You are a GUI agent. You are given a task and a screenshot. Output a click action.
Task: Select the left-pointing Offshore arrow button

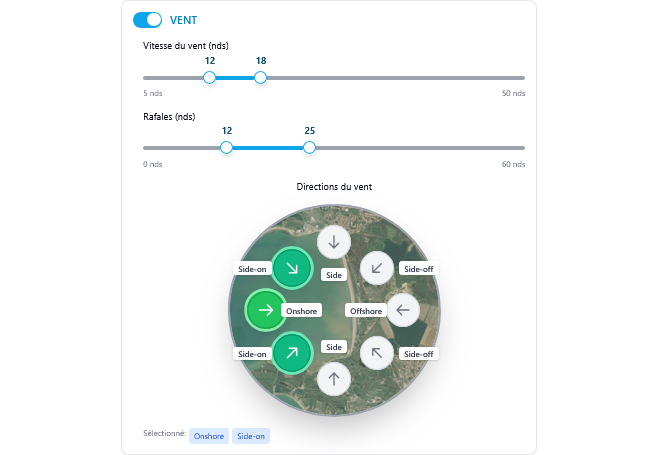point(402,310)
